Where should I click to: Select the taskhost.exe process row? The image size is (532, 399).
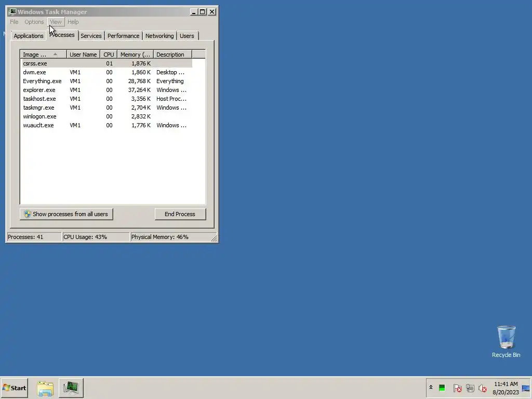click(107, 99)
